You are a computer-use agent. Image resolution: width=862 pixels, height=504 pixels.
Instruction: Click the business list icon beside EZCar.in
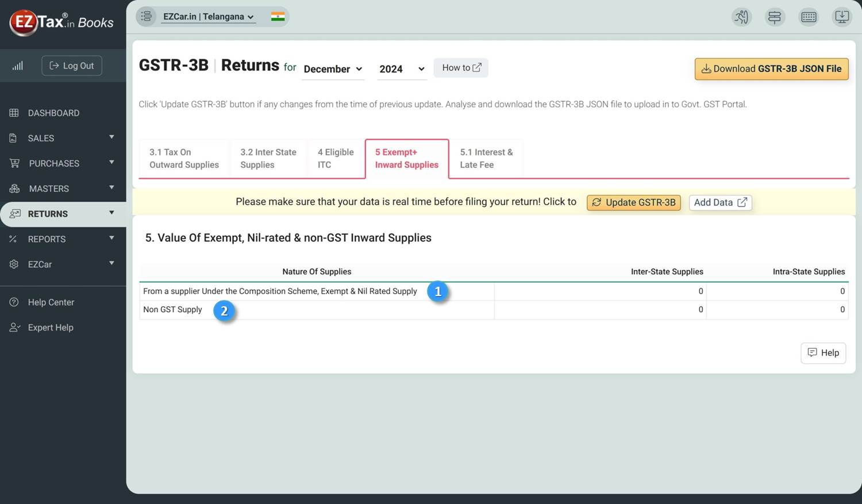[x=147, y=16]
